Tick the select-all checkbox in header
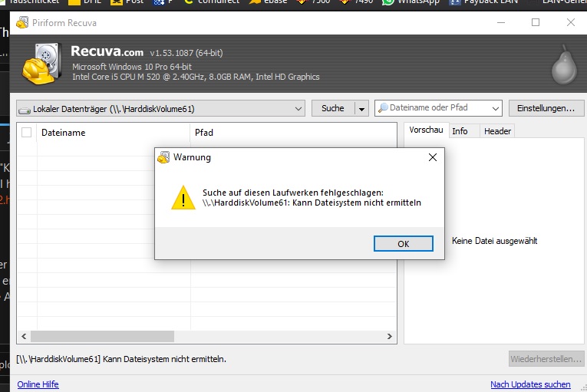 27,132
